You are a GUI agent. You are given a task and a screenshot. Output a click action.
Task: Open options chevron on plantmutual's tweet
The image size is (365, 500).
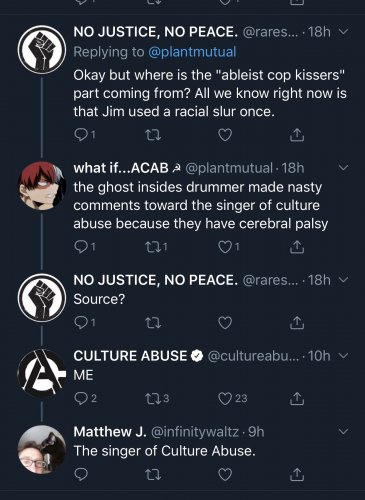point(343,168)
